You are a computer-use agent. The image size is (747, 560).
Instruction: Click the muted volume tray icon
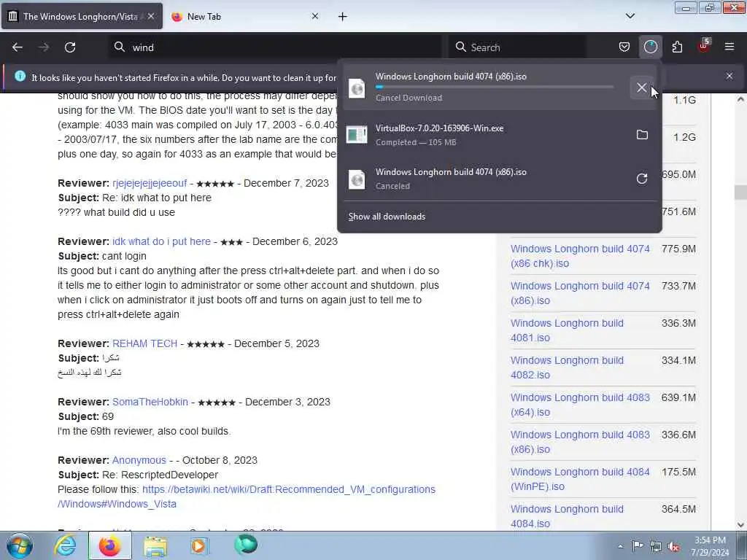coord(673,547)
